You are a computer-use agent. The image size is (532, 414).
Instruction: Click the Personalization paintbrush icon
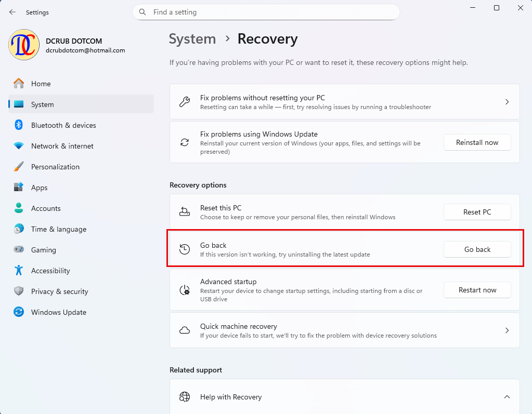[x=19, y=166]
